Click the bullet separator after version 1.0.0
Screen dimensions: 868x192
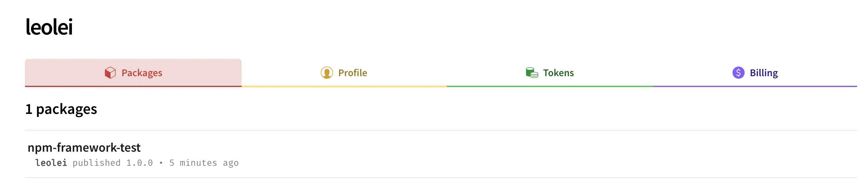coord(161,163)
